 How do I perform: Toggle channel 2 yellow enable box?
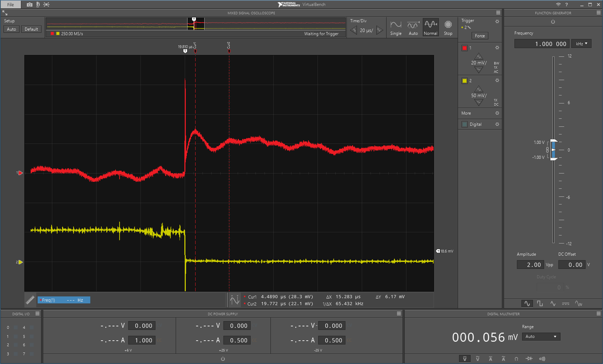[x=465, y=81]
